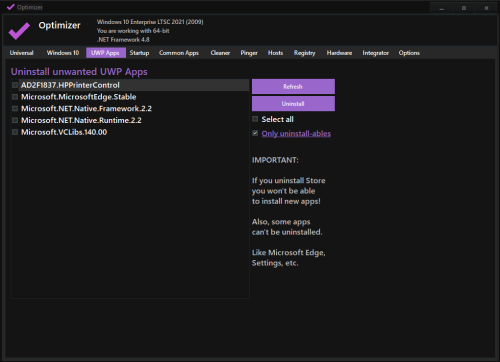Select the Microsoft.MicrosoftEdge.Stable row text
500x362 pixels.
(x=79, y=97)
